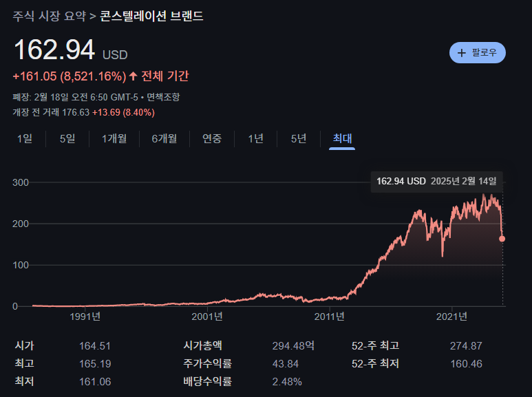
Task: Click the 최고 value 165.19
Action: pyautogui.click(x=95, y=364)
